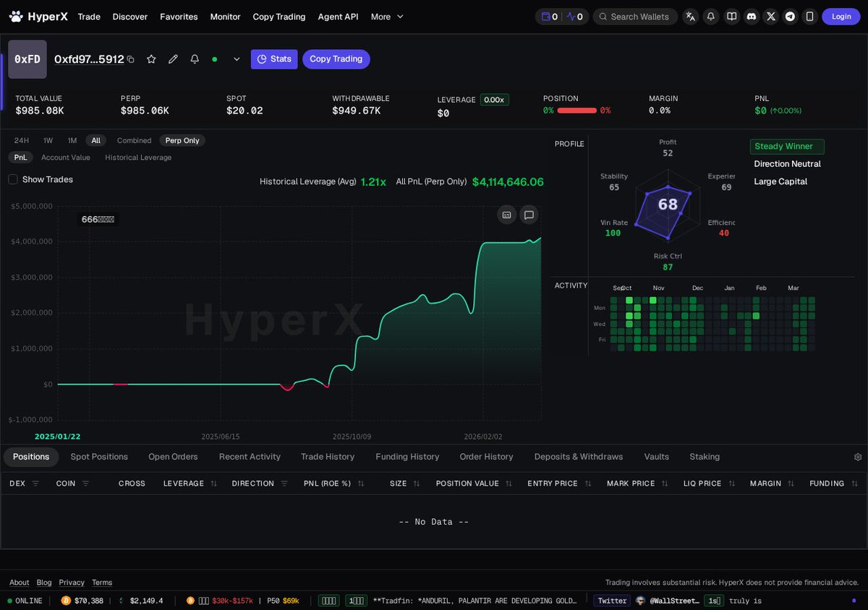The width and height of the screenshot is (868, 610).
Task: Open the X (Twitter) link icon
Action: point(770,17)
